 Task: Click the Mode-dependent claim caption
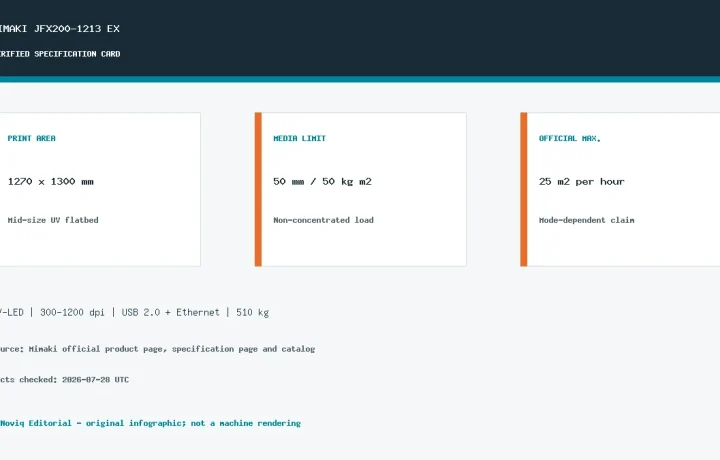586,220
